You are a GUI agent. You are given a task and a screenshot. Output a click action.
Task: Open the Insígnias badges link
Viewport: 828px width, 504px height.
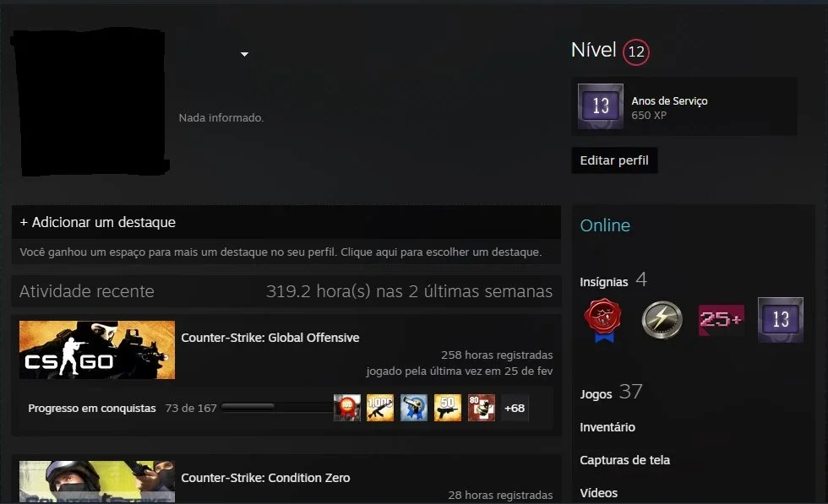tap(603, 282)
